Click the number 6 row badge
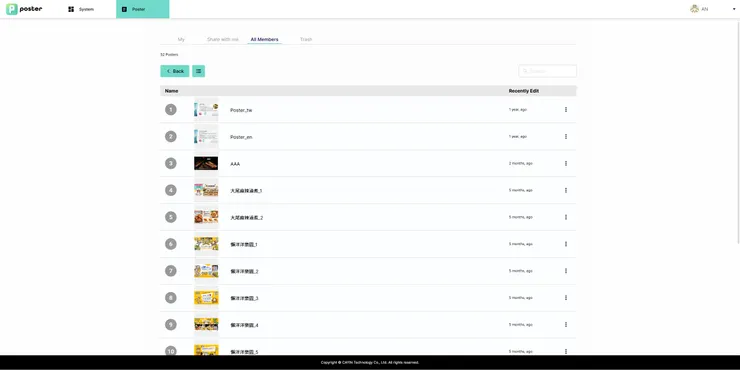 point(171,244)
